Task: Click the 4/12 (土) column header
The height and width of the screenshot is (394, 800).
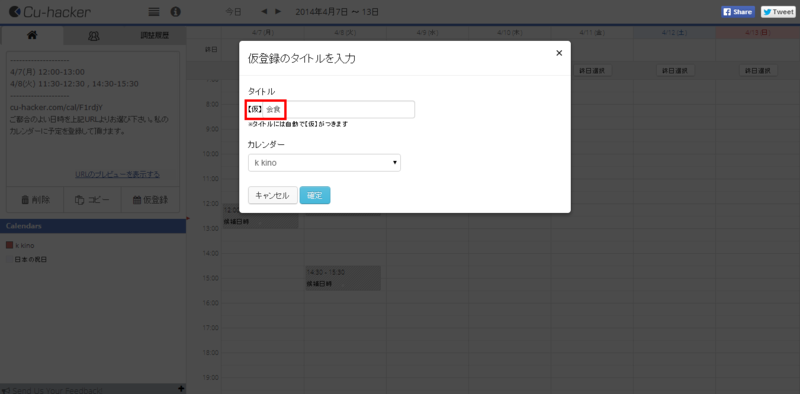Action: click(674, 33)
